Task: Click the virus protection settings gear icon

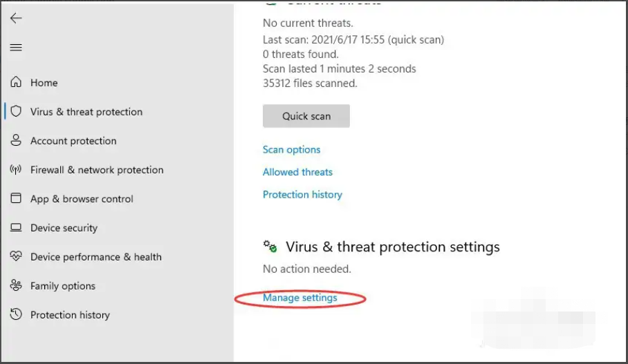Action: (270, 247)
